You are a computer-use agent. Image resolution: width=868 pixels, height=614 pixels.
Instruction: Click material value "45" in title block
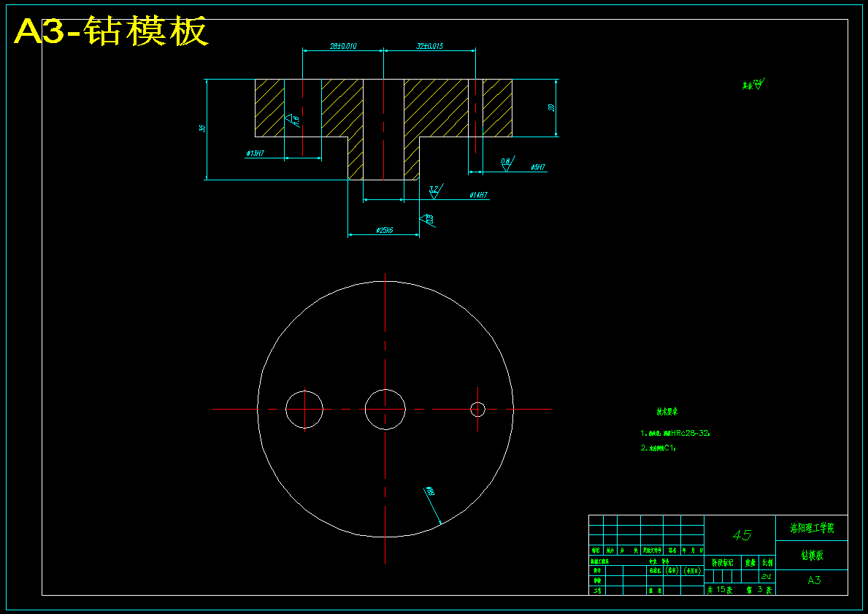pos(742,535)
